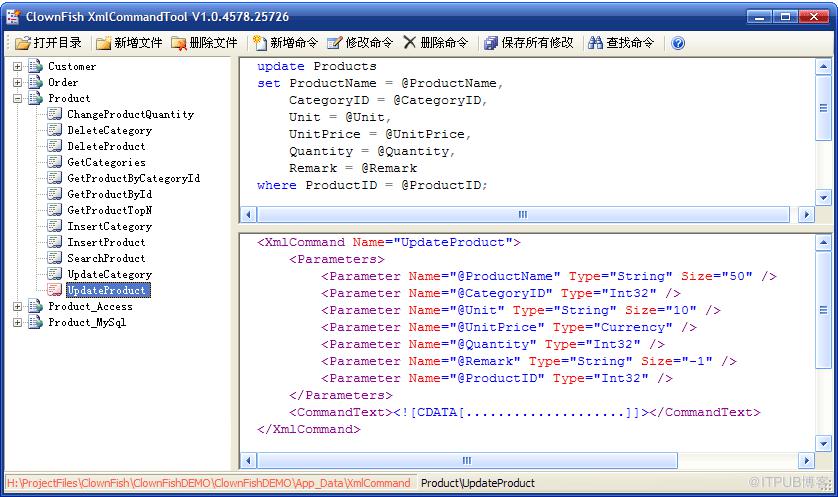This screenshot has width=838, height=497.
Task: Click the 删除命令 delete command toolbar button
Action: [436, 43]
